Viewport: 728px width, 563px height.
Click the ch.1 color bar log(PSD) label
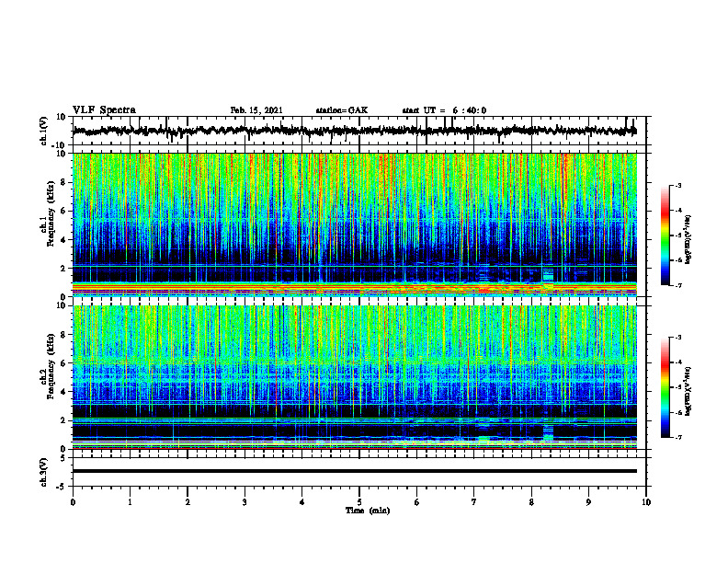pos(688,240)
